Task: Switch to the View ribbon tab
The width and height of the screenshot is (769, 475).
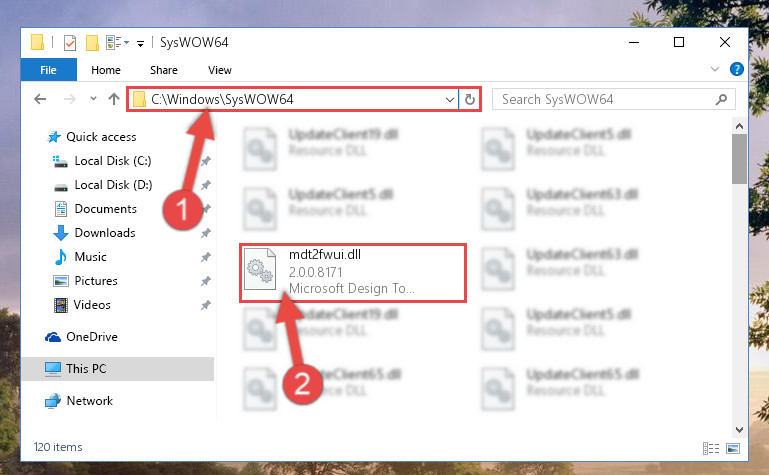Action: [x=220, y=70]
